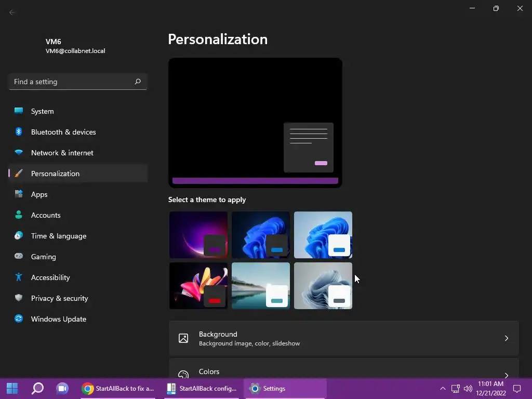Switch to StartAllBack config window label
Image resolution: width=532 pixels, height=399 pixels.
tap(208, 389)
